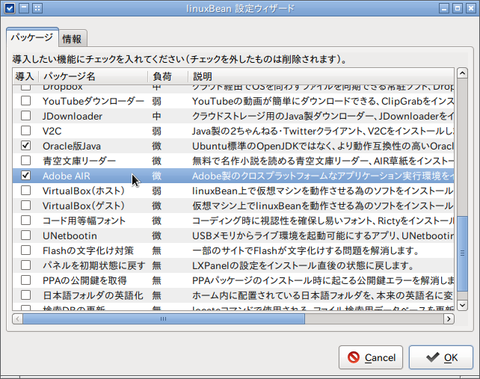
Task: Check the UNetbootin checkbox
Action: (26, 235)
